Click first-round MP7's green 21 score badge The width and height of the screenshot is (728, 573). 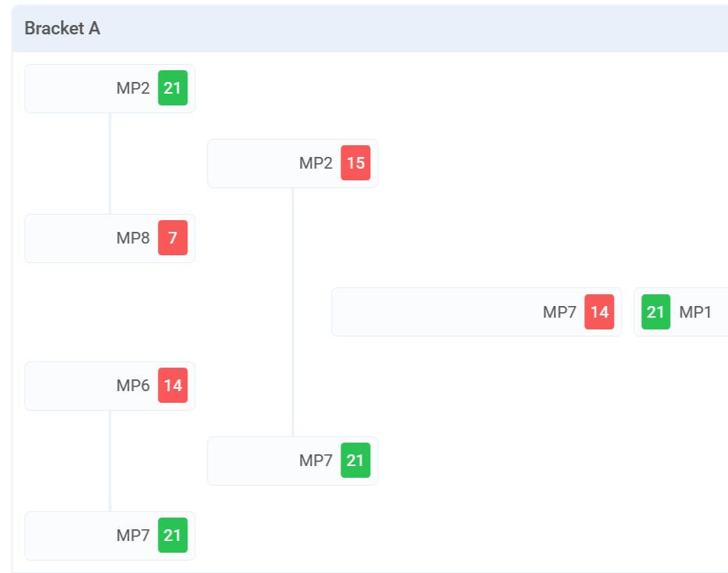click(x=173, y=536)
